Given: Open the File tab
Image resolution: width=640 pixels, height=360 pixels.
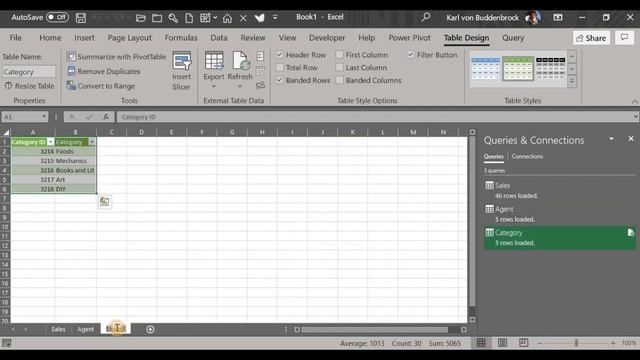Looking at the screenshot, I should pyautogui.click(x=16, y=38).
